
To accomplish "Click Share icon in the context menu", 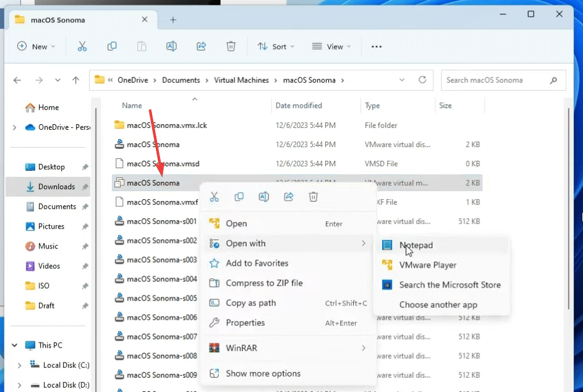I will (289, 197).
